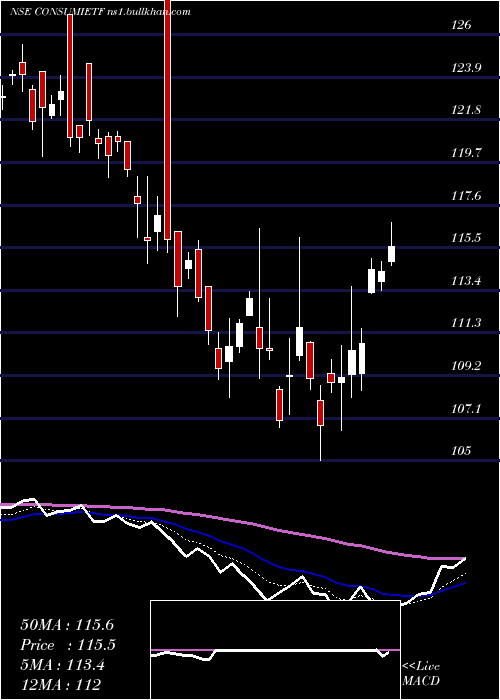Click the 126 price axis label
Viewport: 500px width, 700px height.
coord(461,25)
